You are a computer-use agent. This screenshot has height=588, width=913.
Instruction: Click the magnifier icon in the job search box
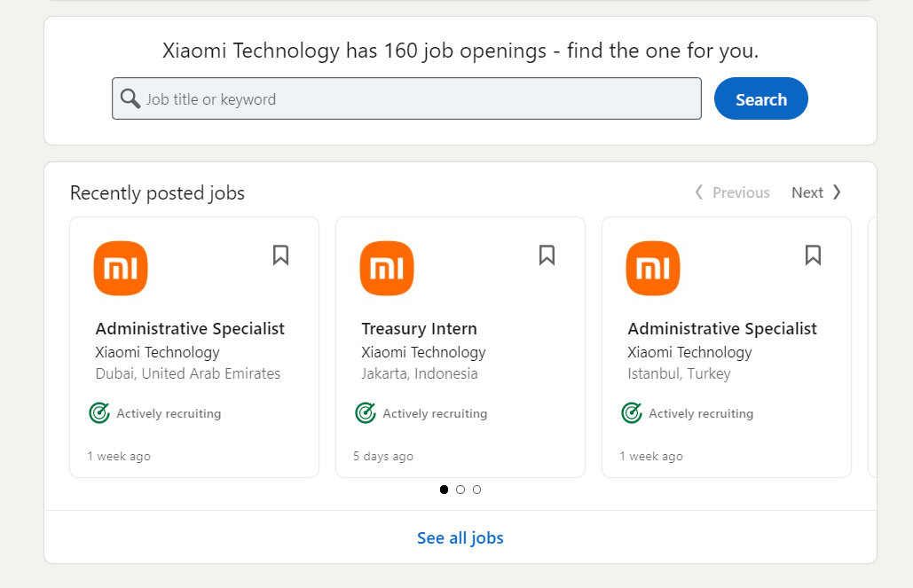click(x=130, y=99)
